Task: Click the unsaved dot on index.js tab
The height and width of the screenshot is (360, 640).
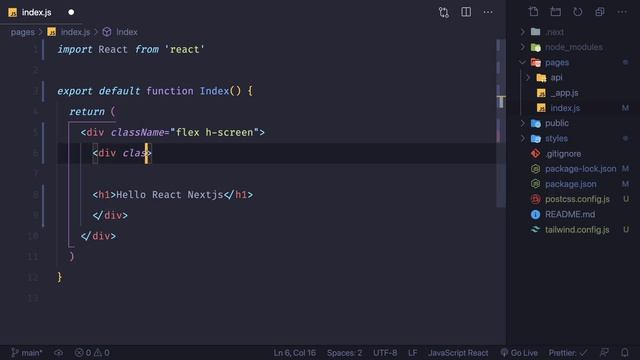Action: click(x=71, y=12)
